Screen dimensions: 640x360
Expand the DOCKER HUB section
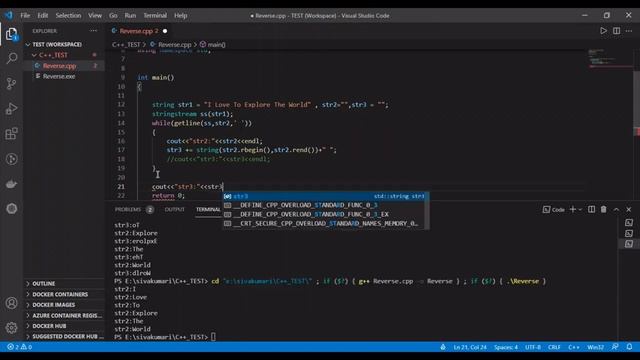pyautogui.click(x=49, y=326)
